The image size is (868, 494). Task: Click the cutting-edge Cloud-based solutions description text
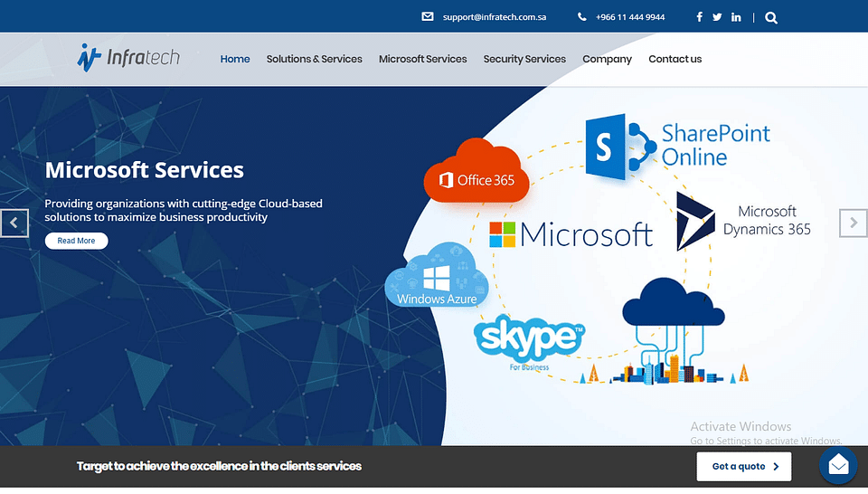(184, 211)
